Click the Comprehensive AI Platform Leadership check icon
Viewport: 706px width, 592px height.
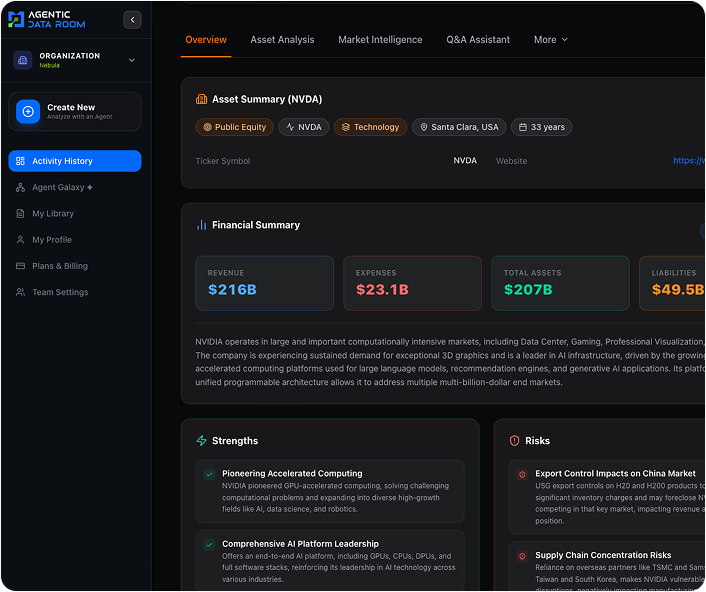click(x=209, y=545)
